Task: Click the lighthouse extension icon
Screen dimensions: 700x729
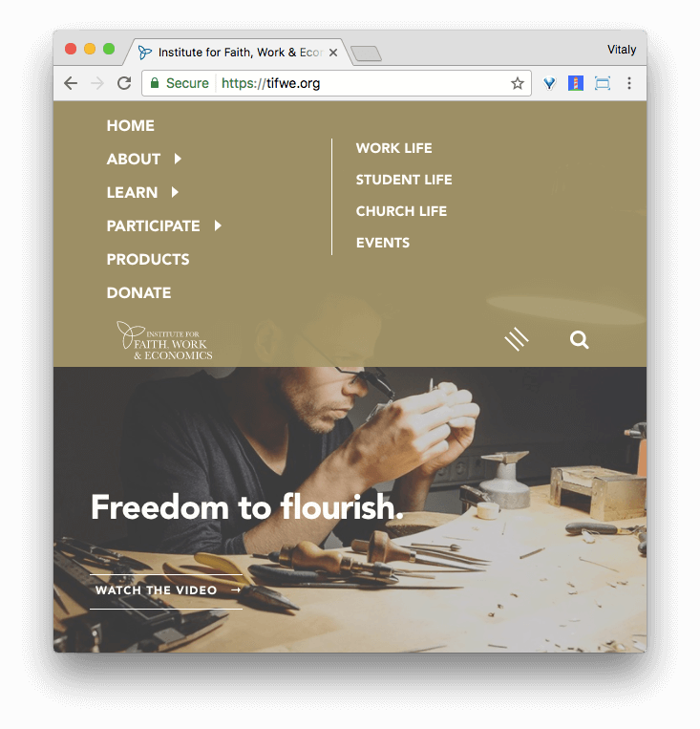Action: 576,83
